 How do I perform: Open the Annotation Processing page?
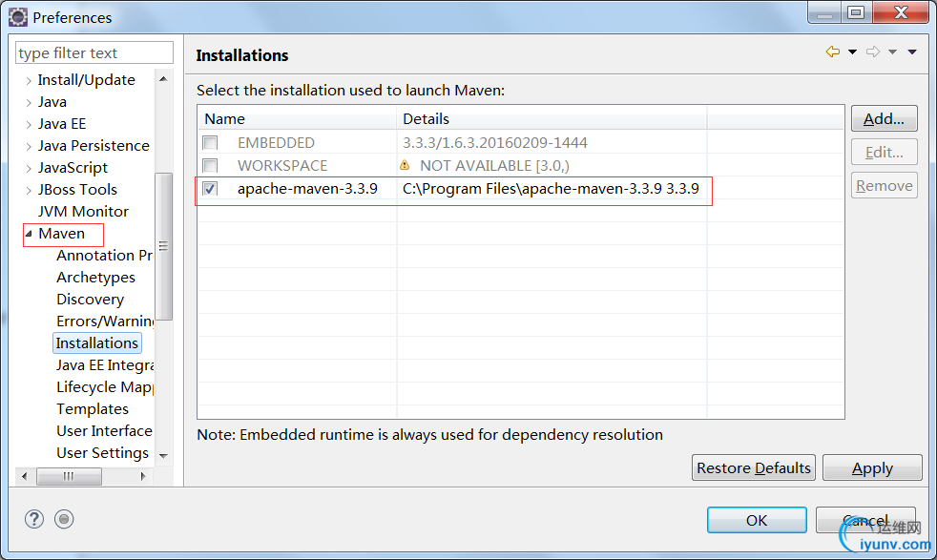105,256
